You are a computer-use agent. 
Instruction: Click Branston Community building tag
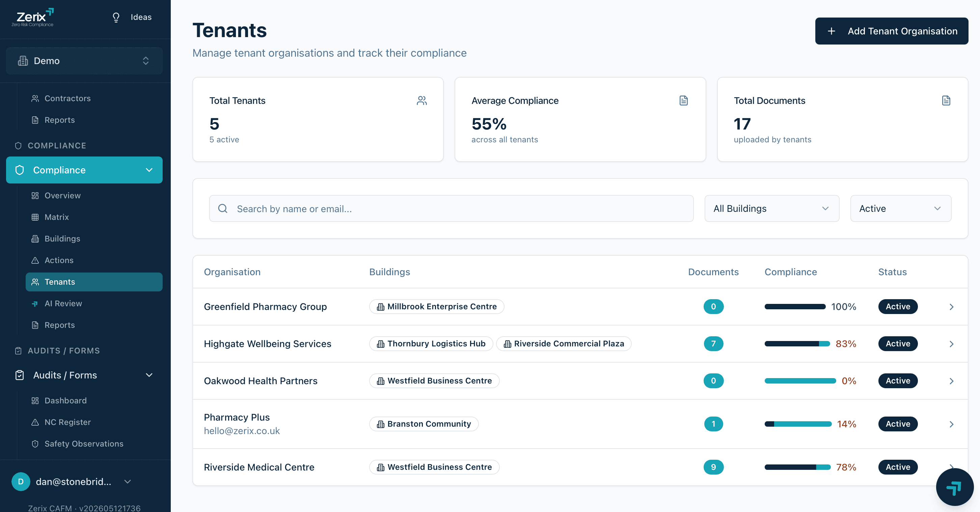pos(424,424)
